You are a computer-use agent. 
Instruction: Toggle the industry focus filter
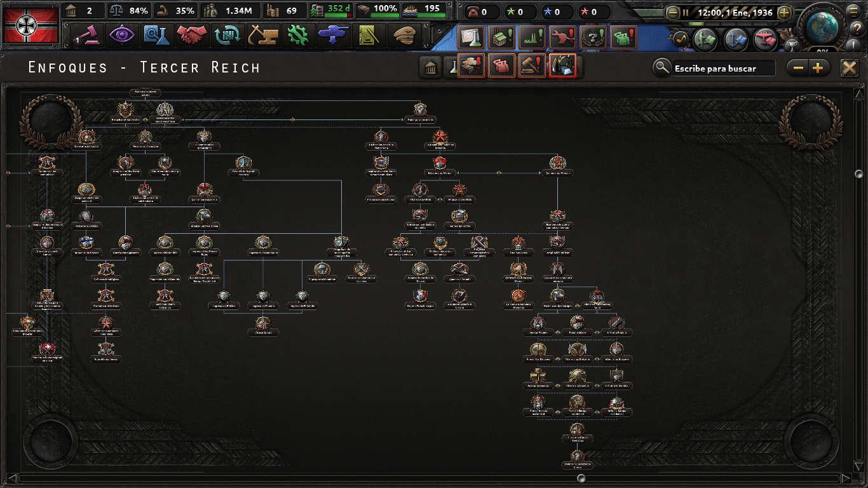[470, 66]
